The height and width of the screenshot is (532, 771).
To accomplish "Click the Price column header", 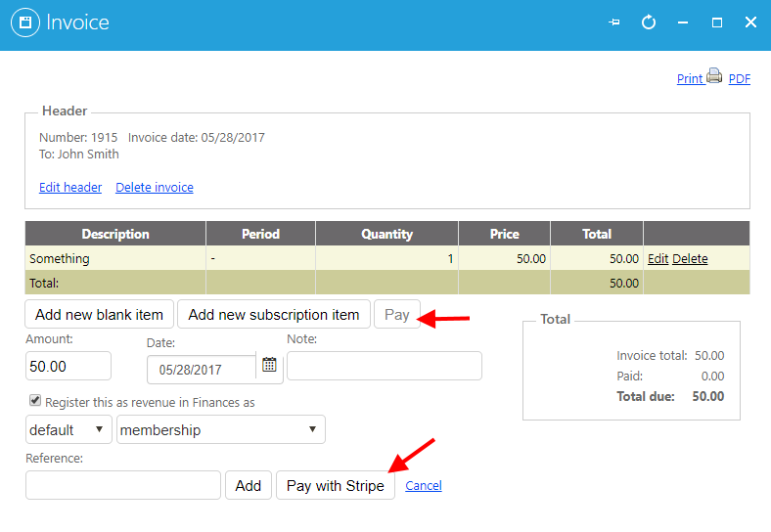I will tap(505, 234).
